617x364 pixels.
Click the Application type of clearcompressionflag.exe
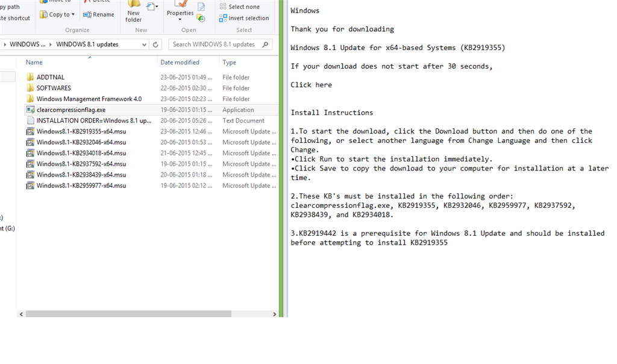(238, 110)
